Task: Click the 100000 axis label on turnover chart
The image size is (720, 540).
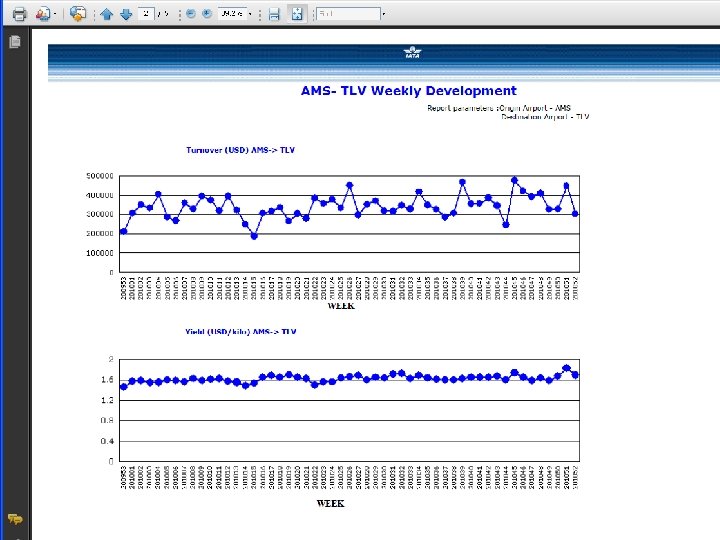Action: pos(100,253)
